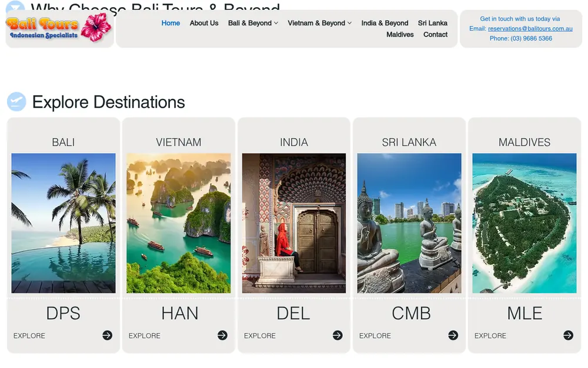Open the Maldives menu item

coord(400,35)
